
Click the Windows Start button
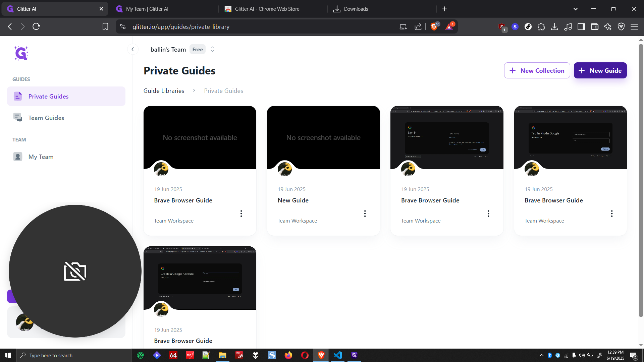[8, 355]
